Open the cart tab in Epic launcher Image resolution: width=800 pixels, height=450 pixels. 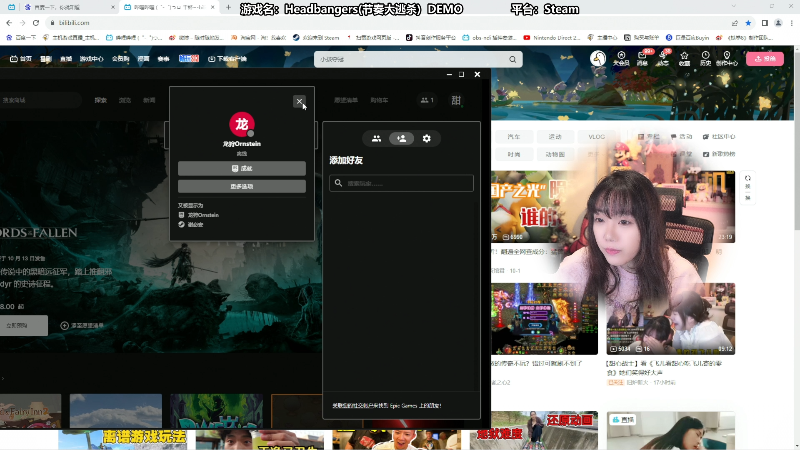[379, 100]
